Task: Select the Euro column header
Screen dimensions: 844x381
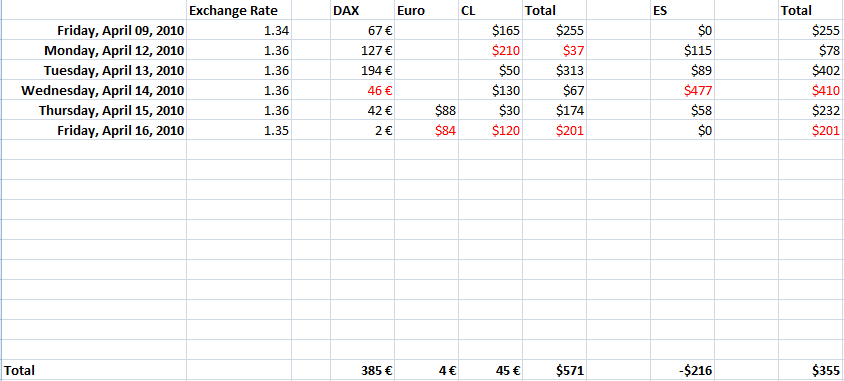Action: pyautogui.click(x=426, y=10)
